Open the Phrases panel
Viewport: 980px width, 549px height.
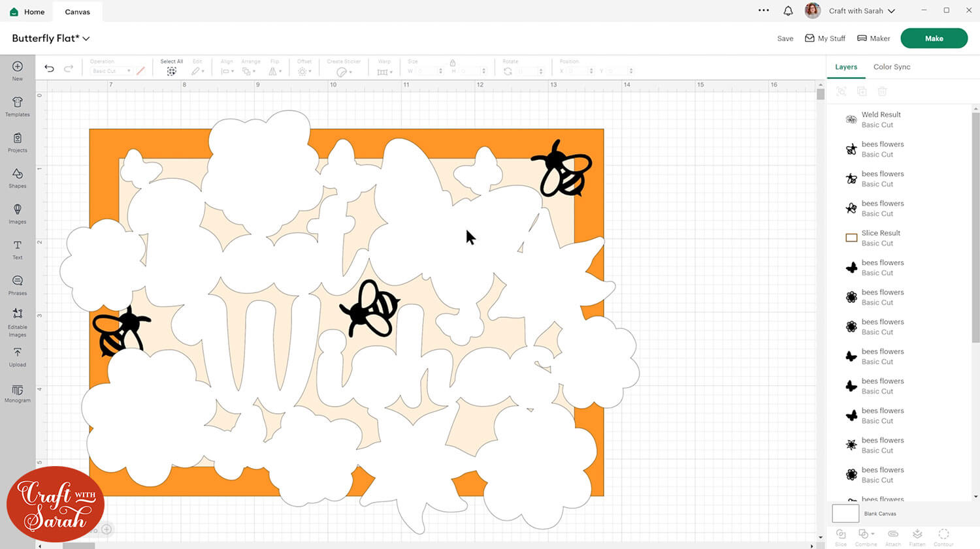coord(18,284)
